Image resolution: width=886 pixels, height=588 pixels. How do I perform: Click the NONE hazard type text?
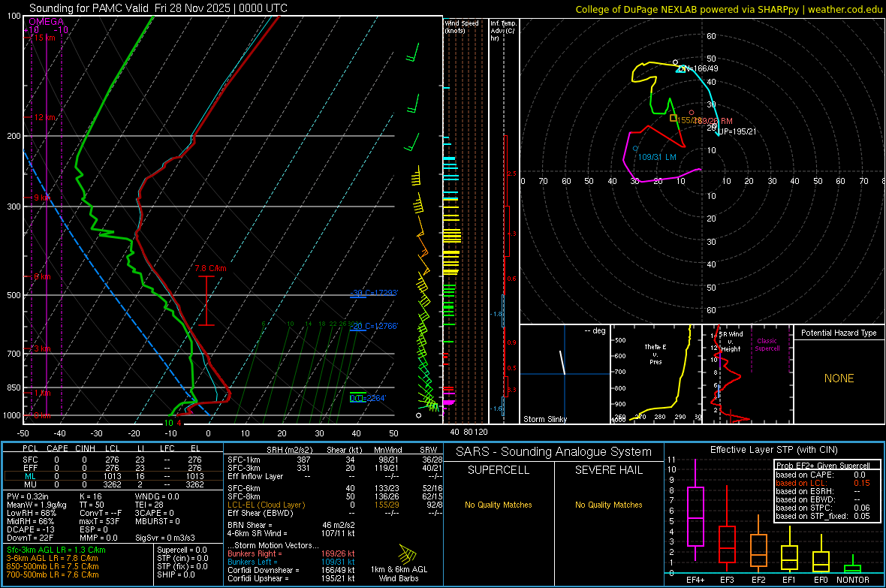[839, 378]
